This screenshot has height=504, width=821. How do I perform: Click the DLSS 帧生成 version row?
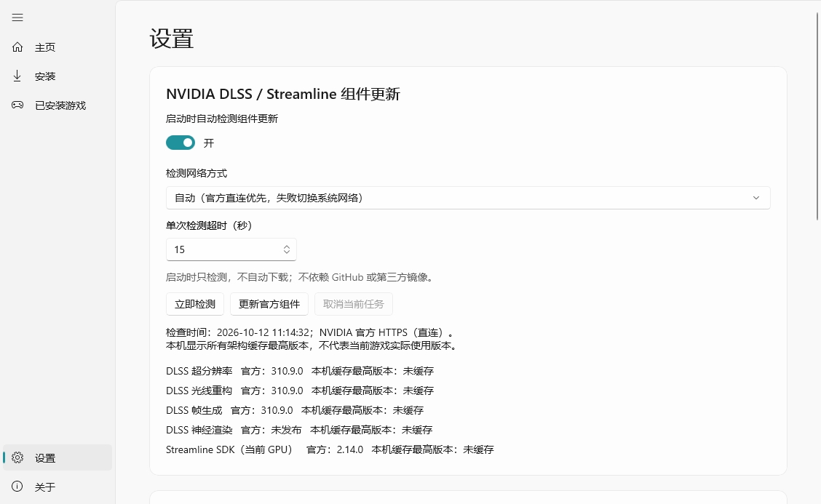[x=295, y=410]
